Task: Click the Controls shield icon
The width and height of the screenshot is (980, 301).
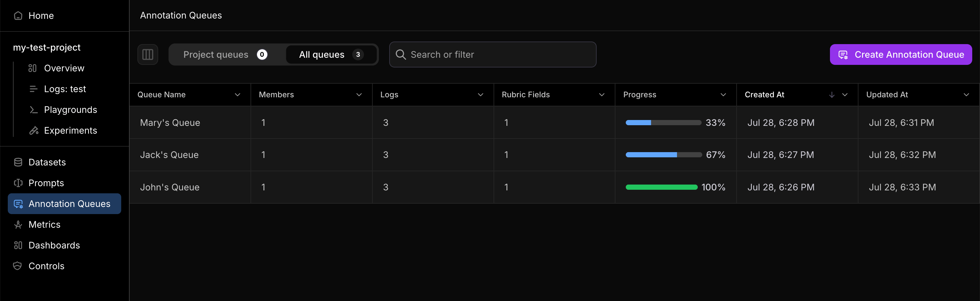Action: [x=17, y=266]
